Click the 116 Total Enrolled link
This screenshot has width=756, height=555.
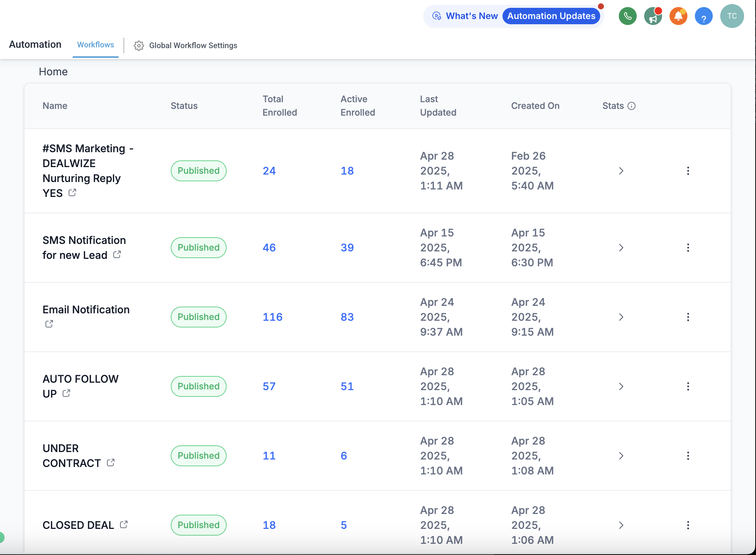pyautogui.click(x=273, y=317)
